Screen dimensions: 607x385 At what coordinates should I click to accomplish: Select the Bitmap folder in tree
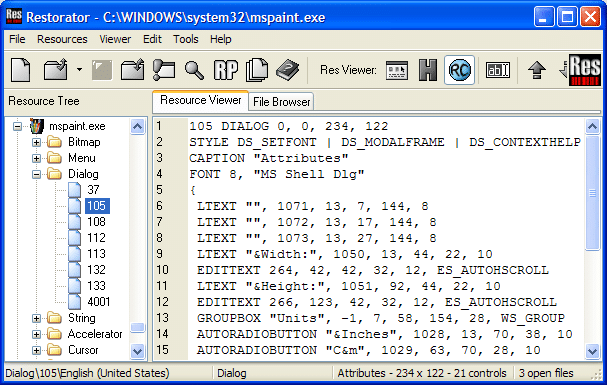[x=84, y=142]
